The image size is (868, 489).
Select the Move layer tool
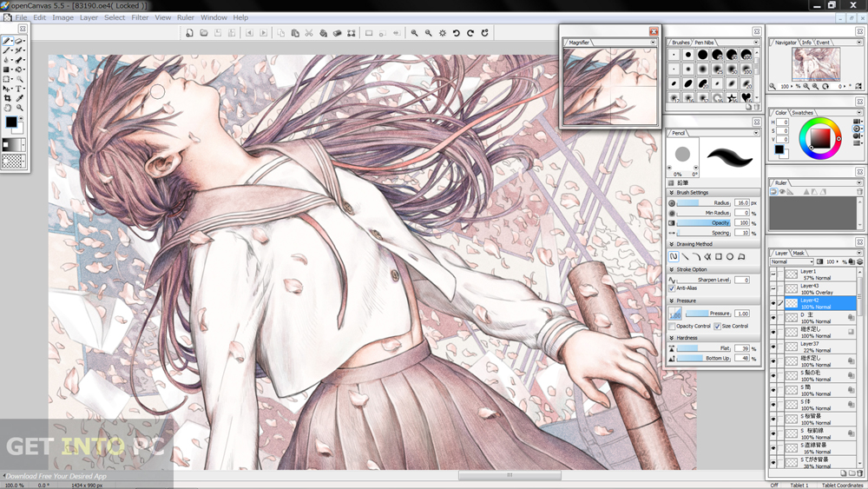(x=6, y=89)
